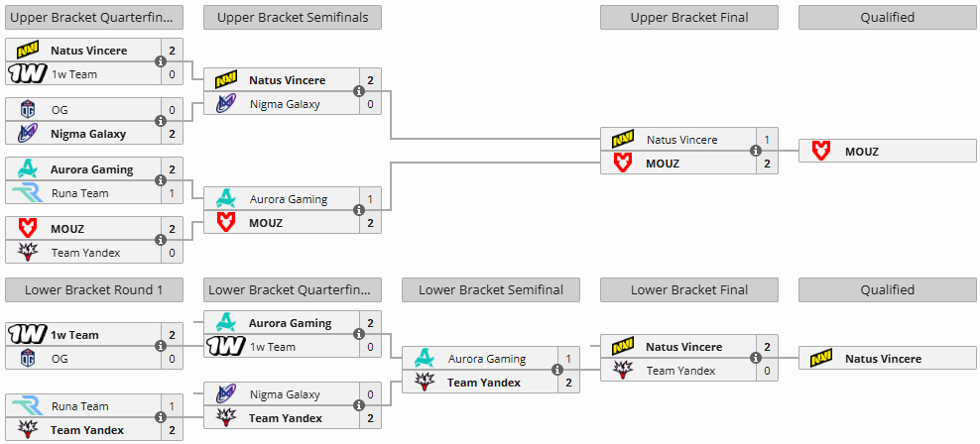Open info for Upper Bracket Final match
Image resolution: width=980 pixels, height=444 pixels.
(x=756, y=152)
